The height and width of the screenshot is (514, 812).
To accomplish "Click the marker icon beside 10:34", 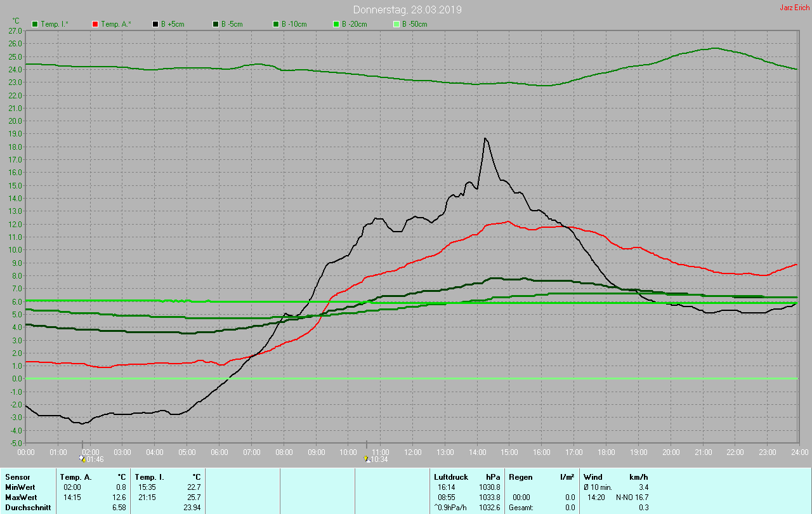I will pos(367,458).
